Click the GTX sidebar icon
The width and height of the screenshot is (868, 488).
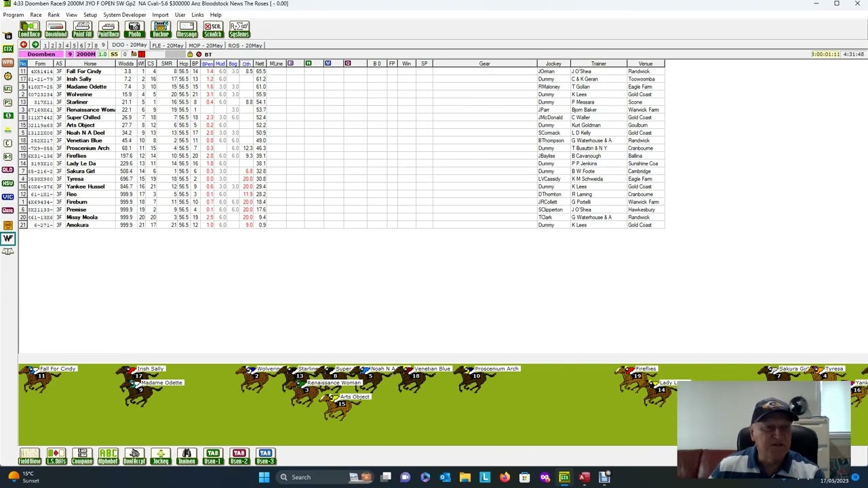click(7, 49)
